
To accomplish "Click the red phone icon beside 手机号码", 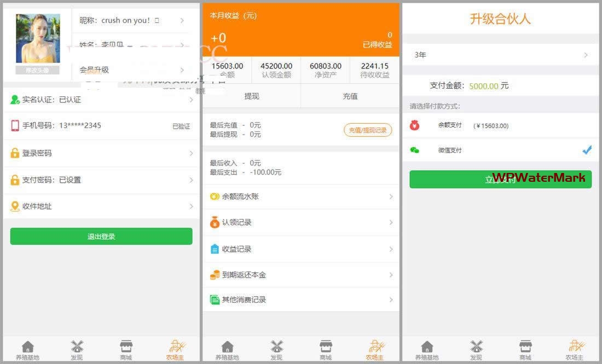I will tap(15, 125).
